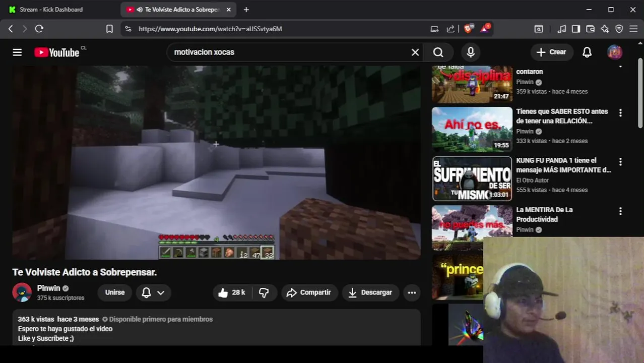Screen dimensions: 644x363
Task: Click the video title Te Volviste Adicto a Sobrepensar.
Action: tap(85, 272)
